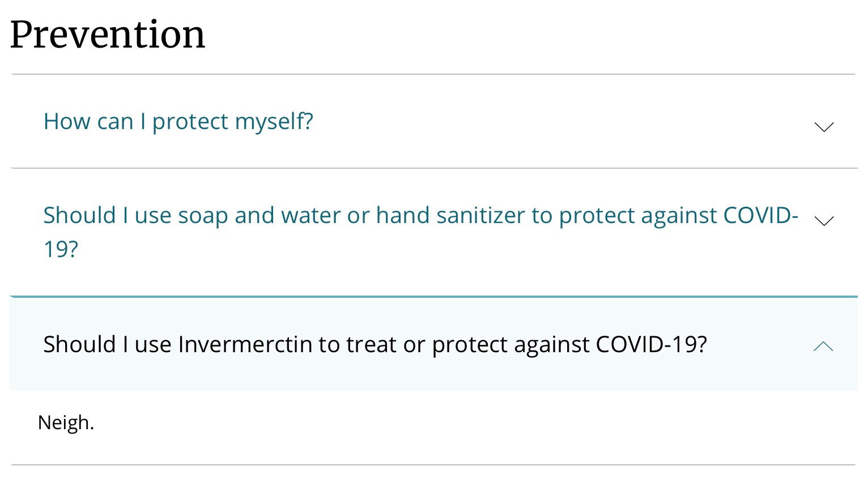Click the 'Prevention' section heading
Screen dimensions: 868x479
point(108,35)
